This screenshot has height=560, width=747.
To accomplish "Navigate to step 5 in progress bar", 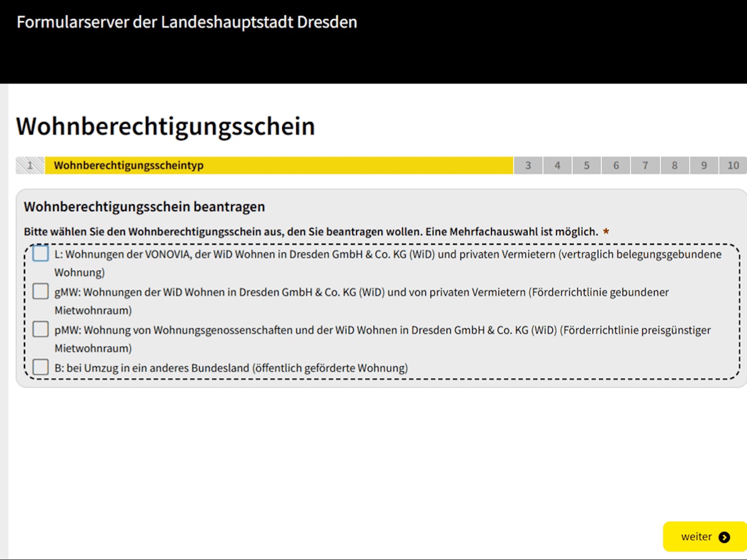I will pyautogui.click(x=587, y=165).
